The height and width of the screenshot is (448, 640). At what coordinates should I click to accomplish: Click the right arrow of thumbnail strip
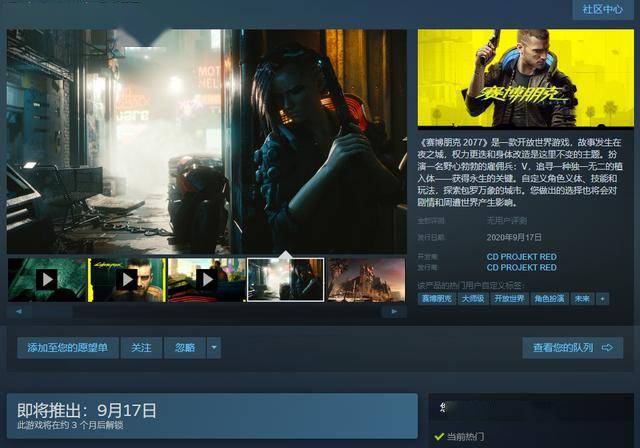[394, 311]
